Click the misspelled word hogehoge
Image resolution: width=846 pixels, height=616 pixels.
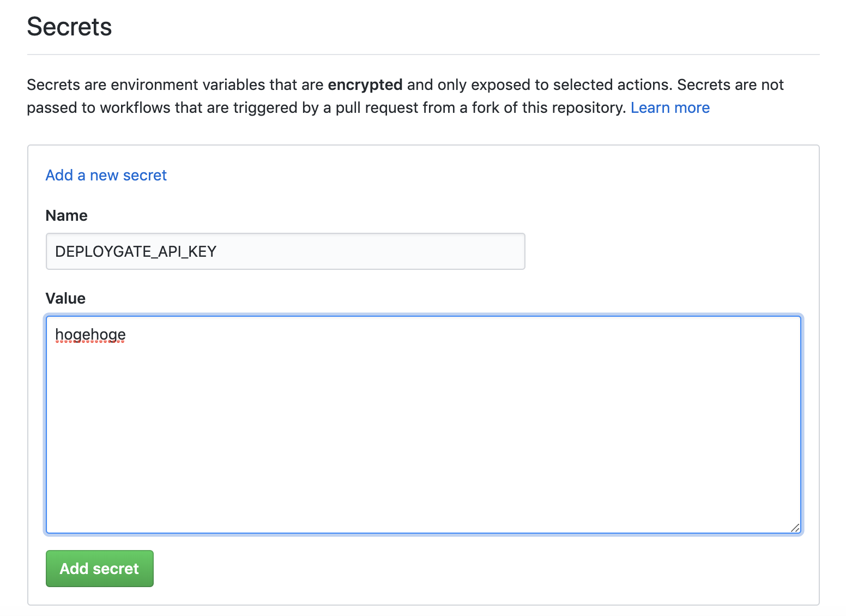point(90,335)
